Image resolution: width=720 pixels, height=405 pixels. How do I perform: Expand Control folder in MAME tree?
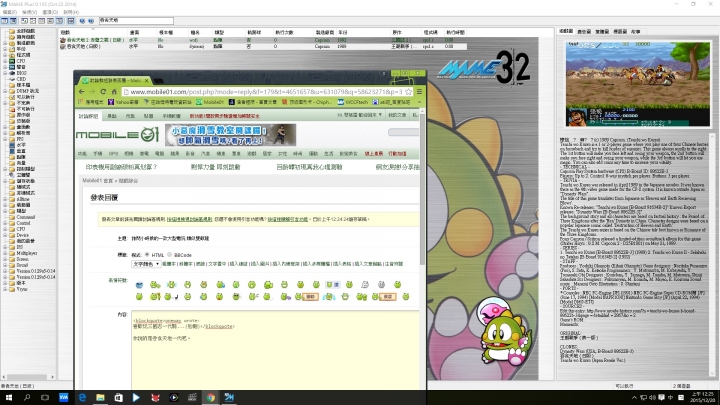point(5,223)
